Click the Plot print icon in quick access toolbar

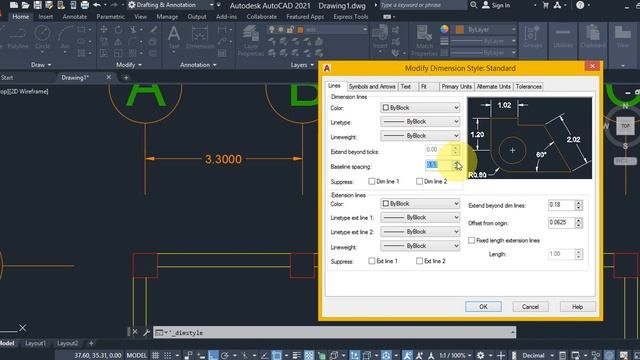[x=84, y=5]
